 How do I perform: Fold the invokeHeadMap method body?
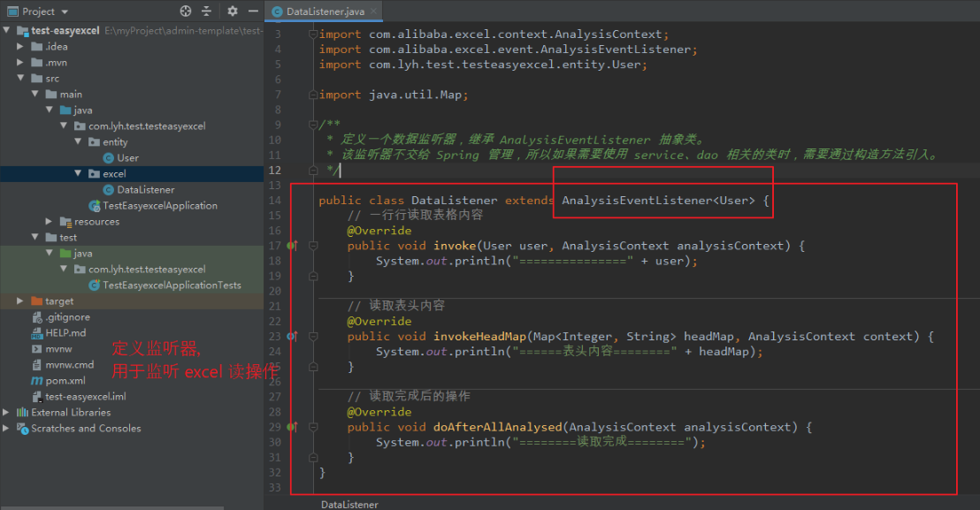[313, 337]
